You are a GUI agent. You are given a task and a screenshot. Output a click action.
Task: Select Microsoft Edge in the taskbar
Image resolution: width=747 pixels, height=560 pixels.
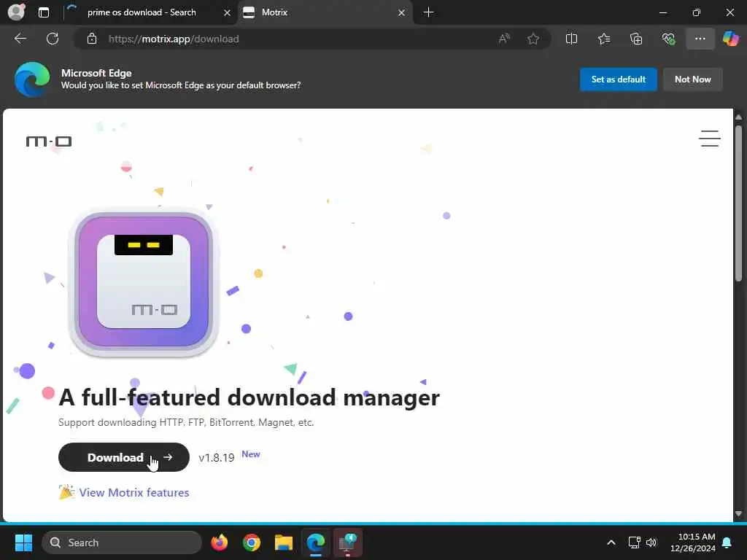[315, 542]
